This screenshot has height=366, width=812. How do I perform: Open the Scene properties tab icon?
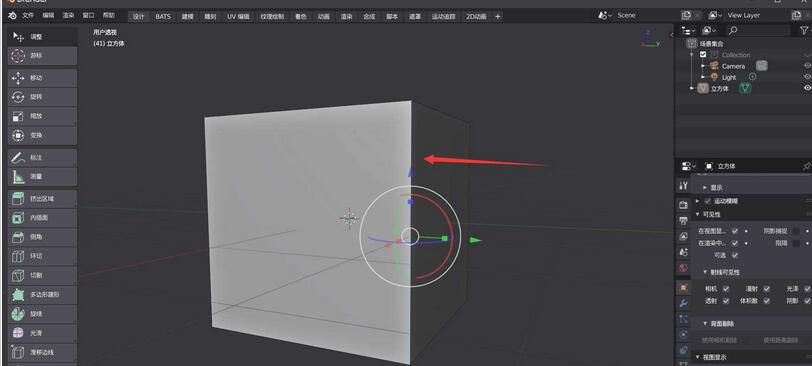pos(683,252)
